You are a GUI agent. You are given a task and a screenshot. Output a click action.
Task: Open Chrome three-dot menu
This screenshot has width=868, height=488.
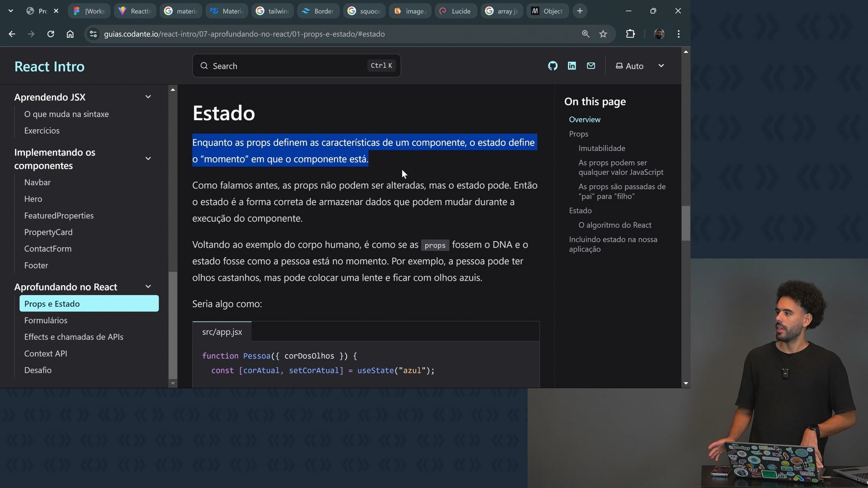tap(679, 34)
